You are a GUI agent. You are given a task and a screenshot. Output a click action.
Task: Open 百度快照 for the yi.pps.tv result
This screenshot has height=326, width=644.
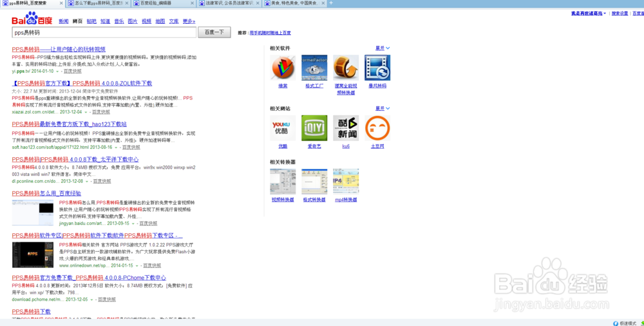tap(72, 72)
